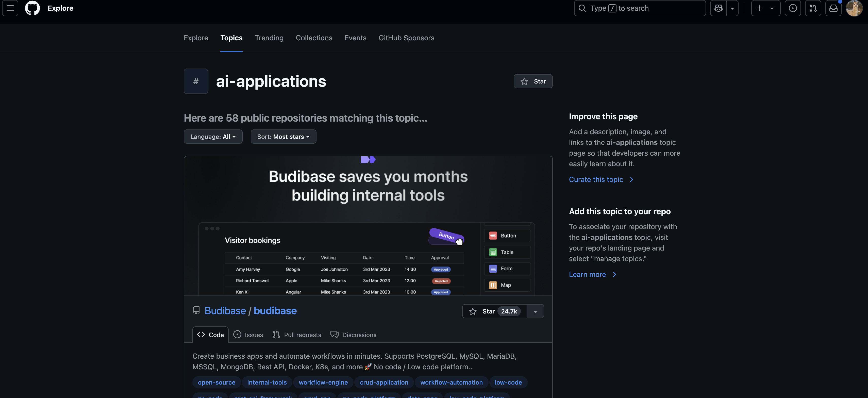Switch to the Trending tab
The height and width of the screenshot is (398, 868).
click(x=269, y=38)
